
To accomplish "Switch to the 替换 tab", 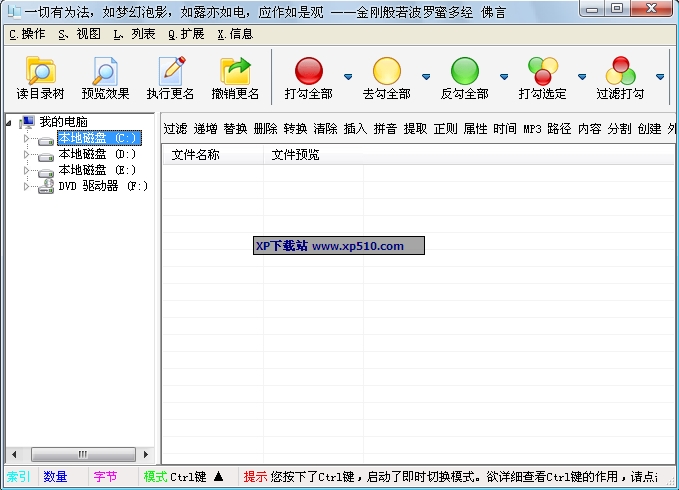I will 235,129.
